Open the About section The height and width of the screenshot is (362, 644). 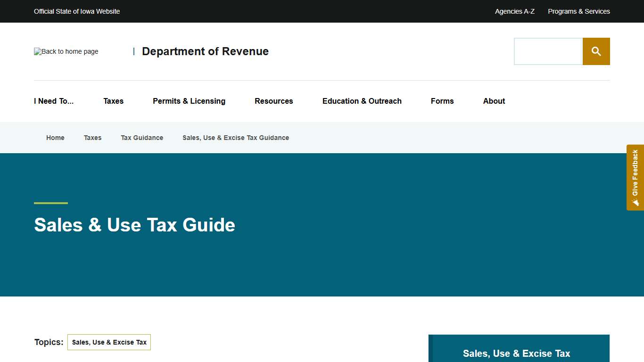point(494,101)
